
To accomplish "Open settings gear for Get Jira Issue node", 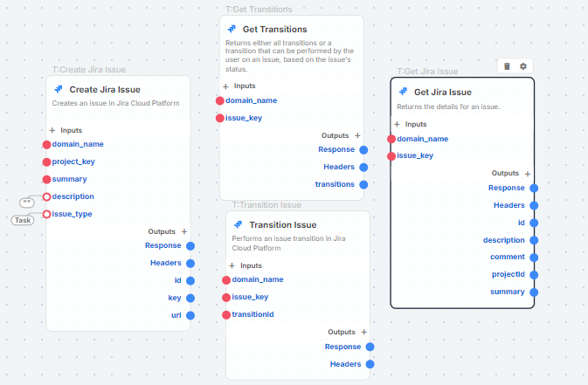I will 523,66.
